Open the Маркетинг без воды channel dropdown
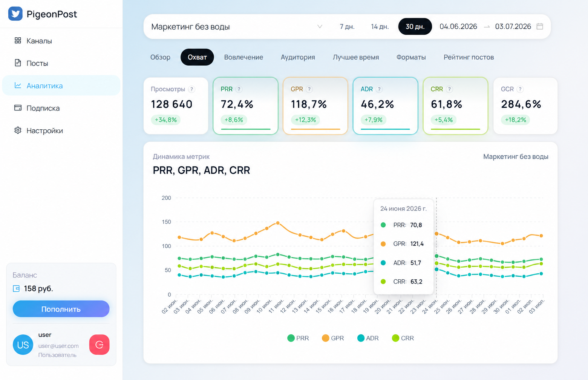588x380 pixels. coord(237,26)
